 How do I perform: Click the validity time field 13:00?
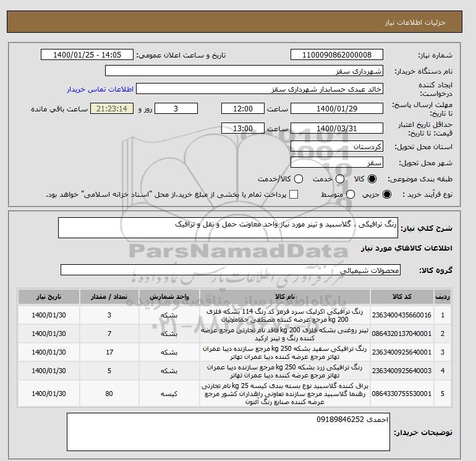243,128
